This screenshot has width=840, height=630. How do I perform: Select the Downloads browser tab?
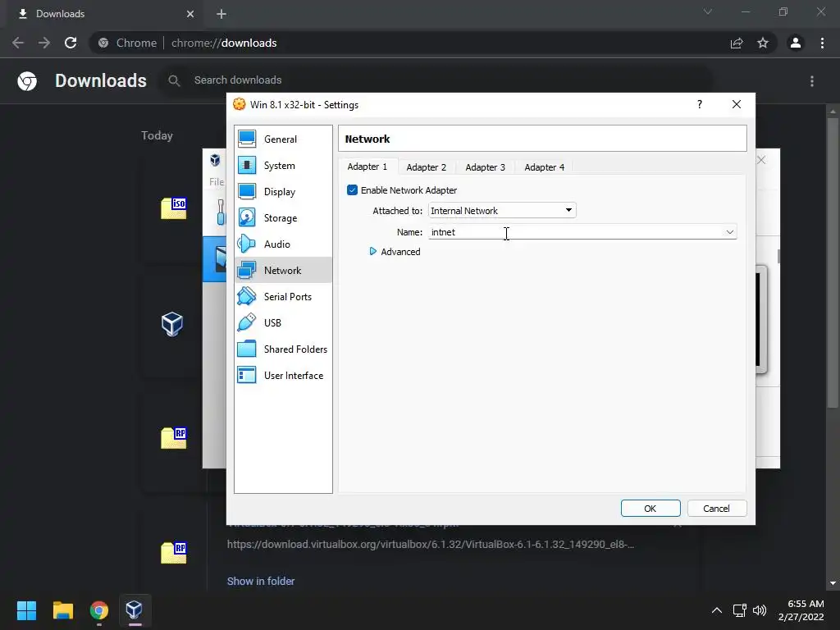(x=104, y=14)
